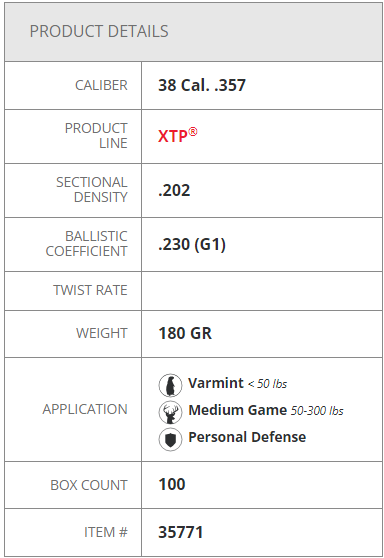Select the .202 sectional density value
Viewport: 384px width, 558px height.
click(x=174, y=191)
